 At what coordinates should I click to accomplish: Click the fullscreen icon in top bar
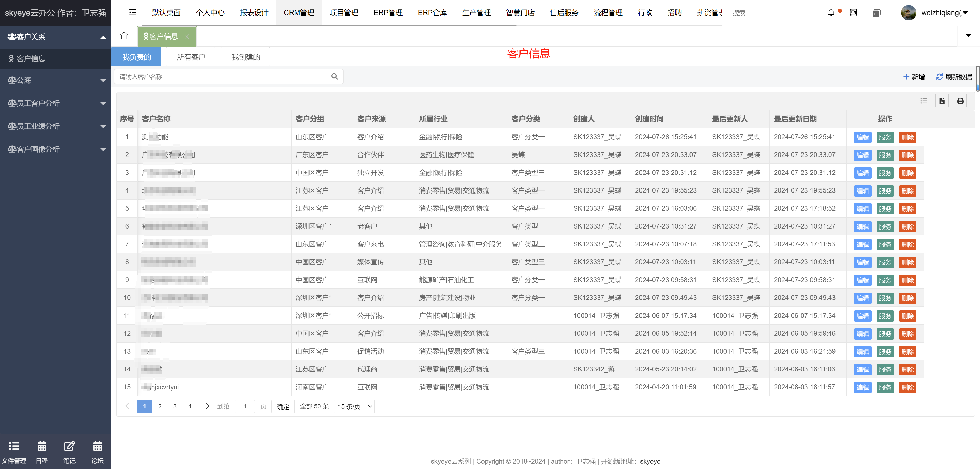(854, 13)
